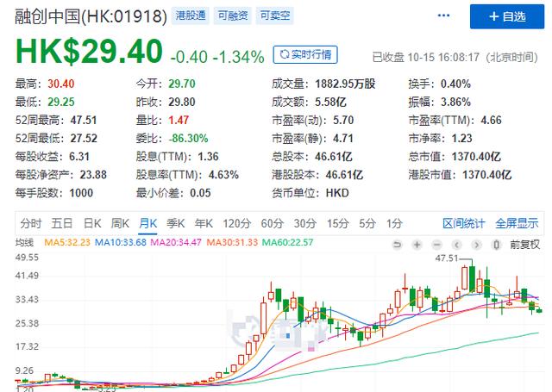The height and width of the screenshot is (392, 552).
Task: Click the 可融资 tag
Action: pyautogui.click(x=233, y=16)
